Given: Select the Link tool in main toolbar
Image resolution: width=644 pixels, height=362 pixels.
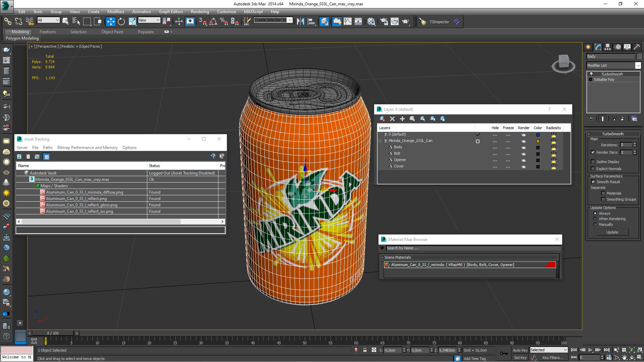Looking at the screenshot, I should 7,21.
